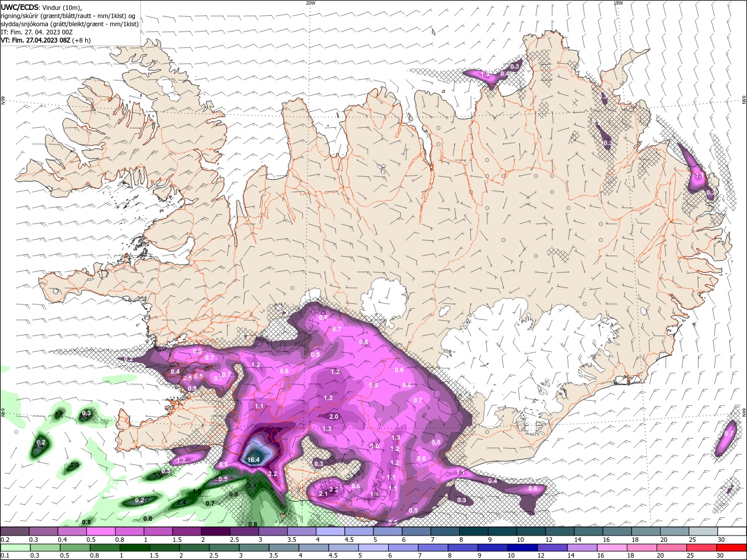Click the rigning/skúrir legend description line
747x560 pixels.
[x=68, y=16]
